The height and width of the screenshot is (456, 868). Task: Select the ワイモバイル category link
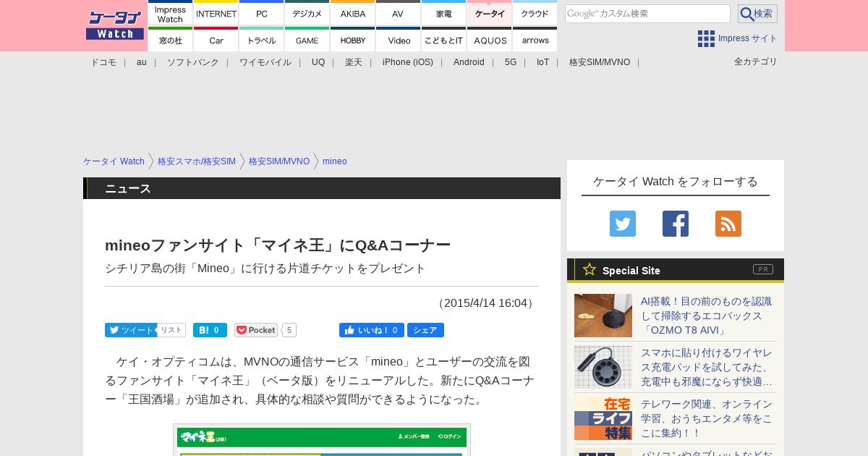(265, 62)
